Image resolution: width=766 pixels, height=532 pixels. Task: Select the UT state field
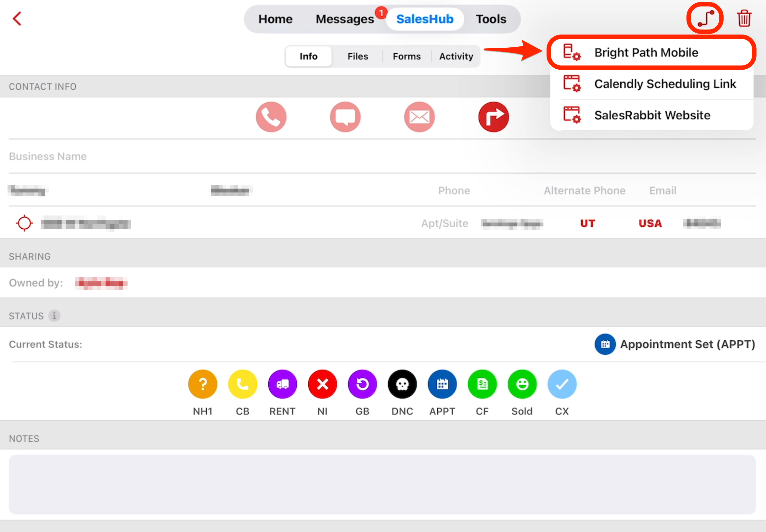click(587, 223)
